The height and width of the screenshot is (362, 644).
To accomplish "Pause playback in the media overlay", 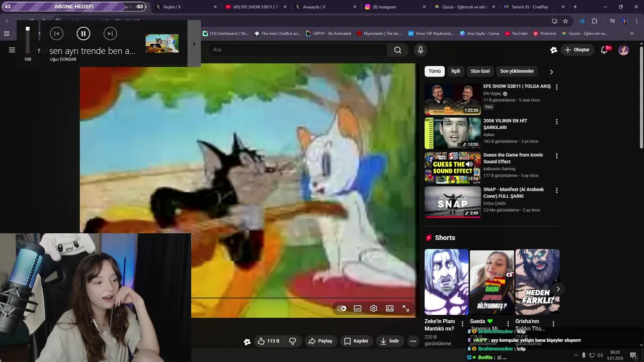I will pyautogui.click(x=83, y=34).
